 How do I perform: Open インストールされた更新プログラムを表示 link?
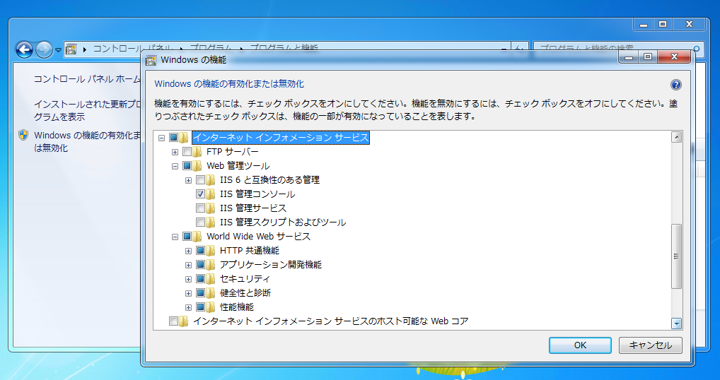tap(86, 111)
